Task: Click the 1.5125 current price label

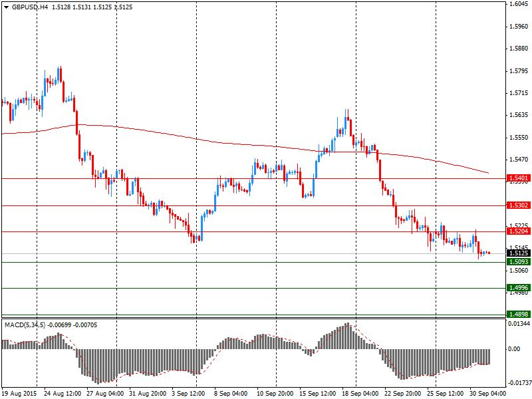Action: [x=518, y=253]
